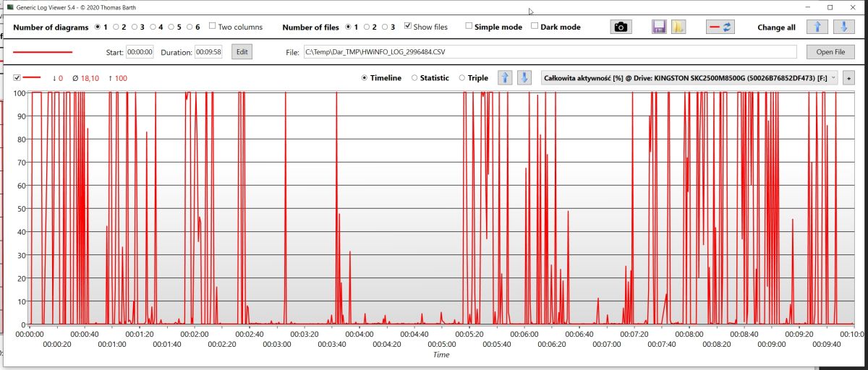Click the purple floppy disk save icon
This screenshot has height=370, width=868.
click(x=659, y=27)
